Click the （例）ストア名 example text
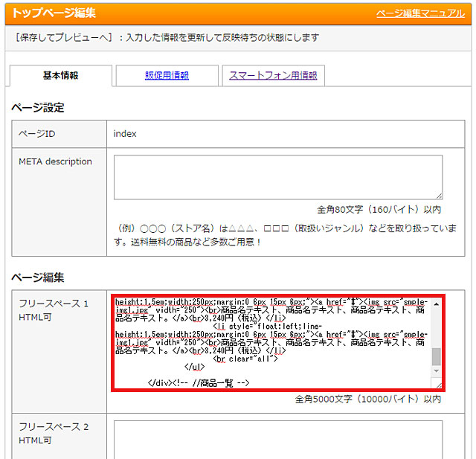The height and width of the screenshot is (459, 476). tap(286, 235)
